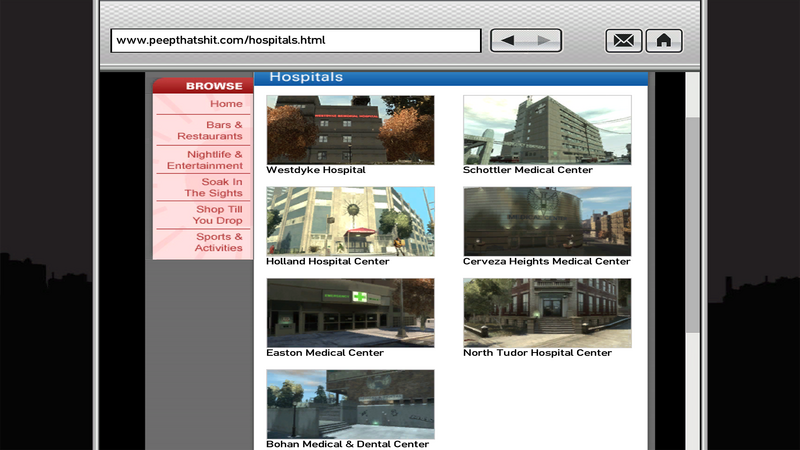Screen dimensions: 800x450
Task: Open the Home sidebar link
Action: pos(226,104)
